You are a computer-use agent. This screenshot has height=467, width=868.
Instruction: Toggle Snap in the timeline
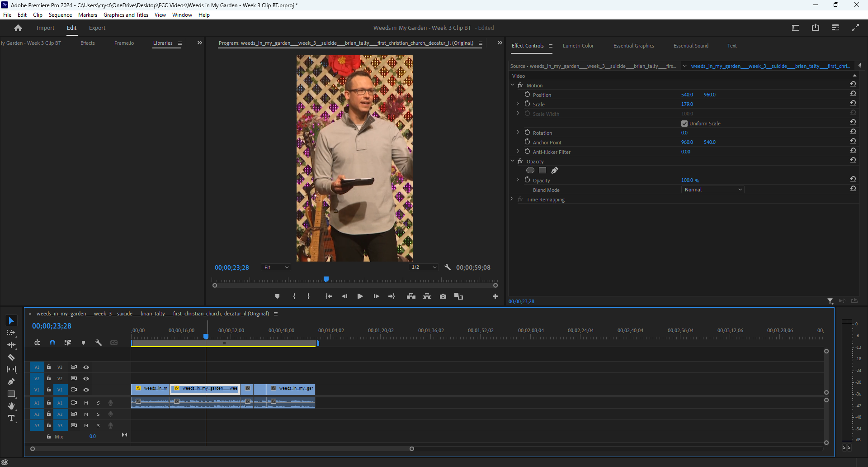[x=52, y=343]
